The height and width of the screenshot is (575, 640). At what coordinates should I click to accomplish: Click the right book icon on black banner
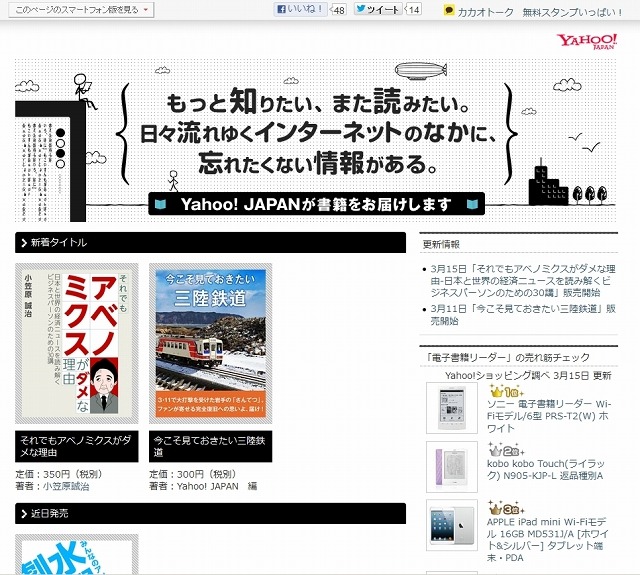(473, 204)
